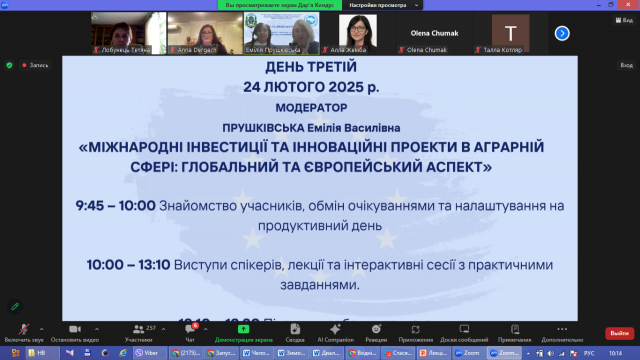Switch to Спасю... taskbar window
The width and height of the screenshot is (640, 360).
pyautogui.click(x=398, y=353)
